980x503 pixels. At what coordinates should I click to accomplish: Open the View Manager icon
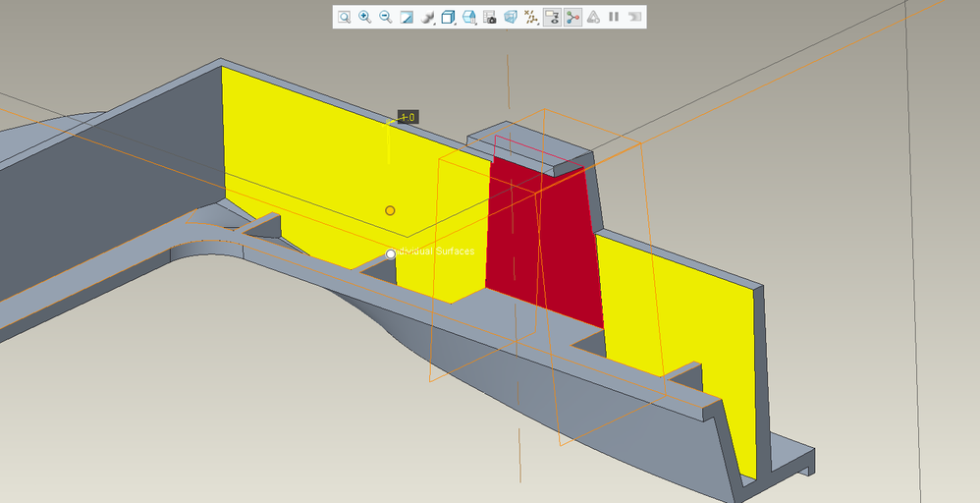coord(469,17)
